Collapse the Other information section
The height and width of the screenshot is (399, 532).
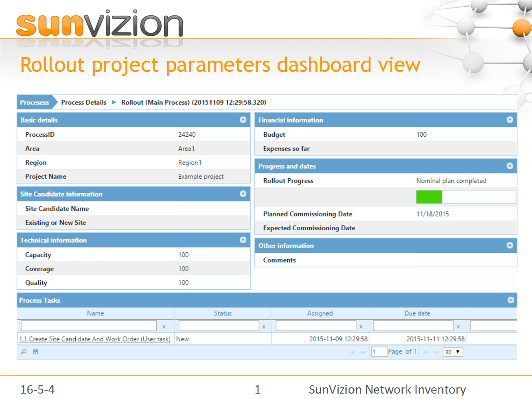[510, 245]
